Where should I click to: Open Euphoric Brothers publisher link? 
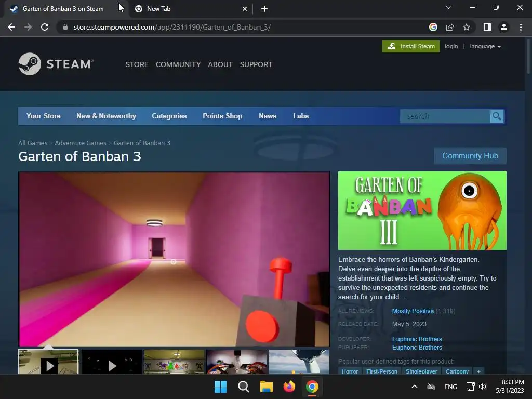pyautogui.click(x=417, y=348)
